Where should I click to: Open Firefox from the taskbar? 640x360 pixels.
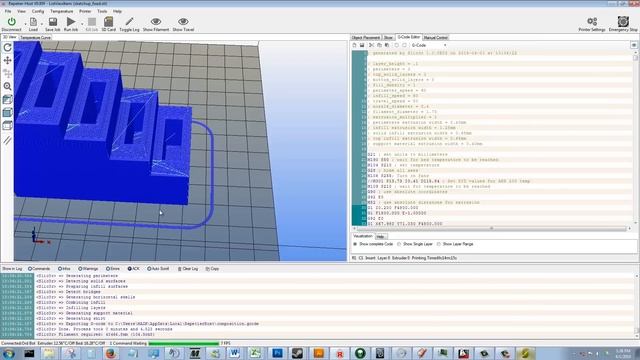tap(111, 353)
